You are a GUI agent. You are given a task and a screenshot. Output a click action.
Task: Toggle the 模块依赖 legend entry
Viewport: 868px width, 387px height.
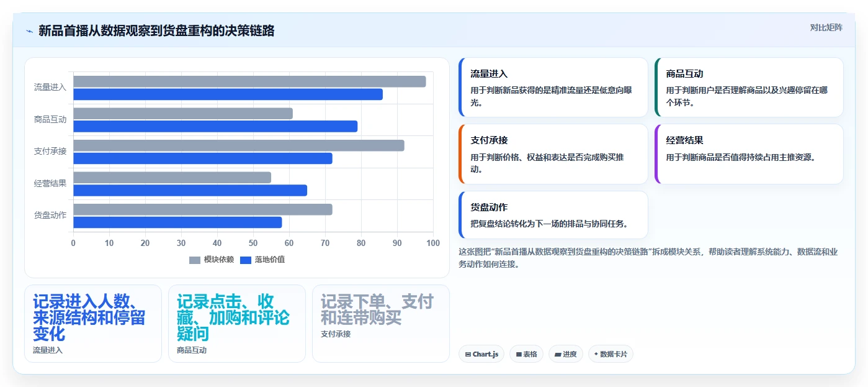tap(212, 260)
